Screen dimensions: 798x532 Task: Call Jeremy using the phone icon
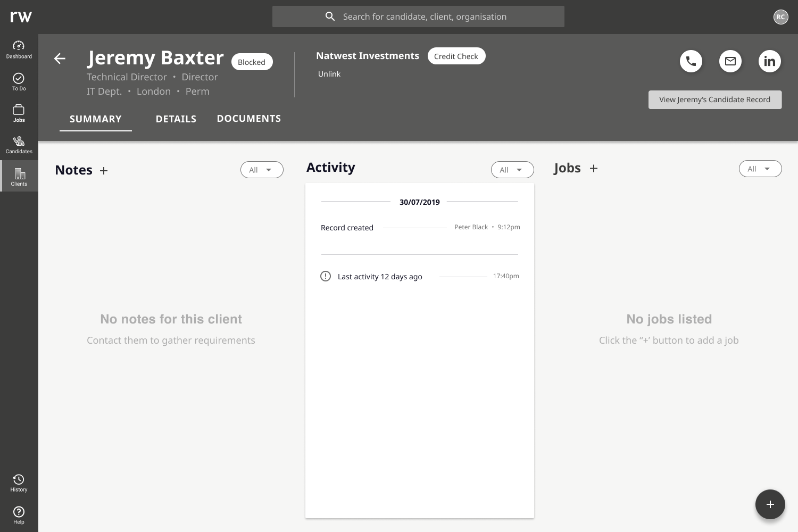691,61
